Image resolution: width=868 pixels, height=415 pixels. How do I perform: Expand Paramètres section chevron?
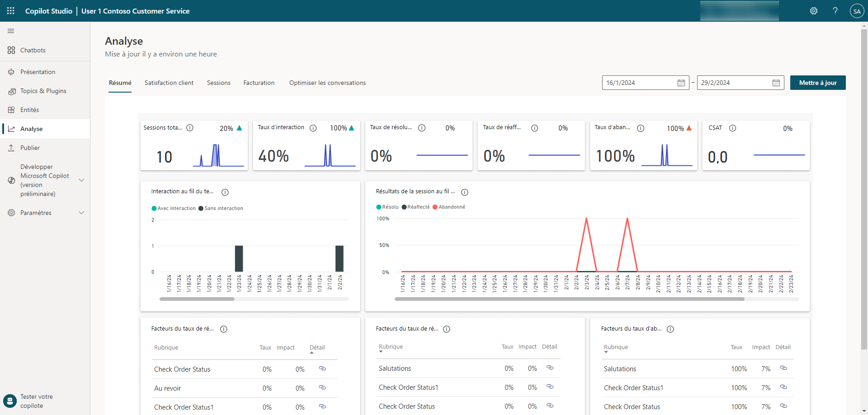pyautogui.click(x=81, y=213)
